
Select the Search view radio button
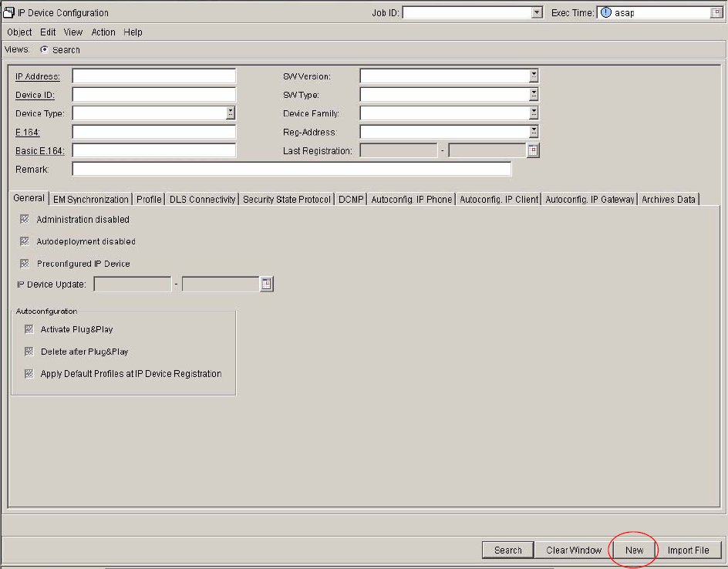(x=44, y=49)
